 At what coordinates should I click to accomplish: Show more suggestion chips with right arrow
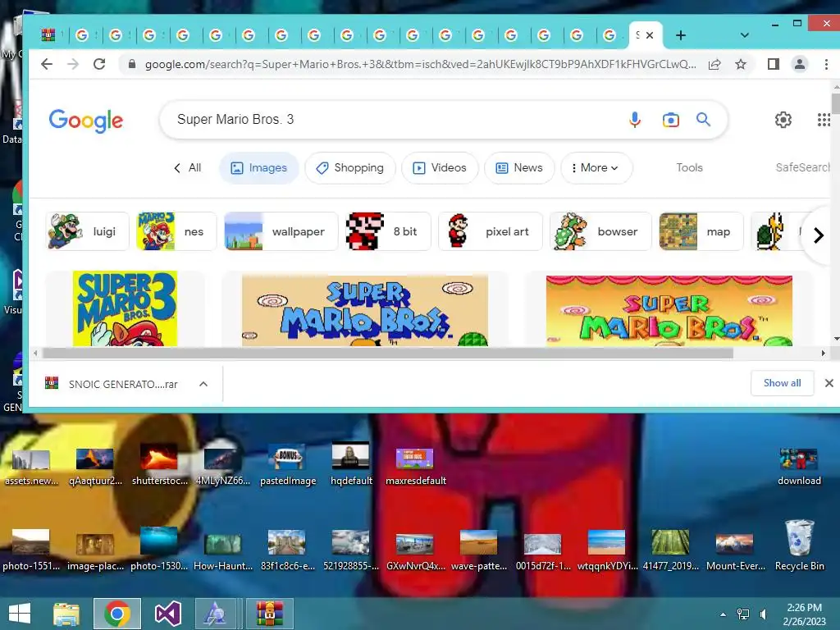(818, 235)
